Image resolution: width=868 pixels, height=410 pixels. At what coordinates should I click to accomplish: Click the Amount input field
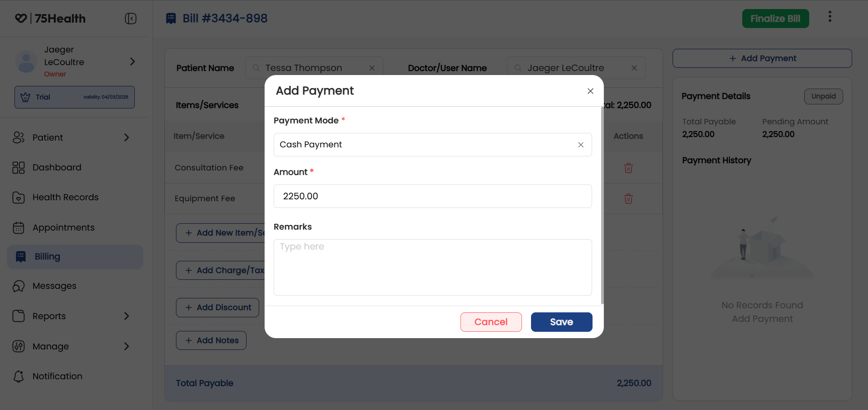click(x=432, y=196)
